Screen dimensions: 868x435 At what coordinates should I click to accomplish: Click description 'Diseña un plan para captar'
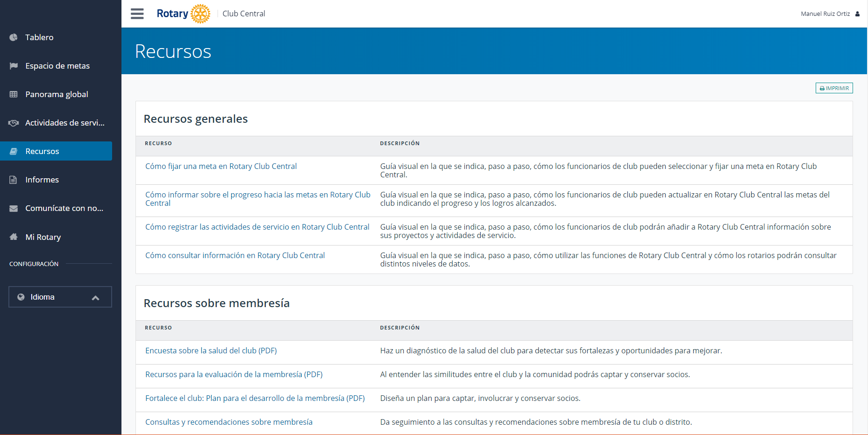pyautogui.click(x=480, y=398)
